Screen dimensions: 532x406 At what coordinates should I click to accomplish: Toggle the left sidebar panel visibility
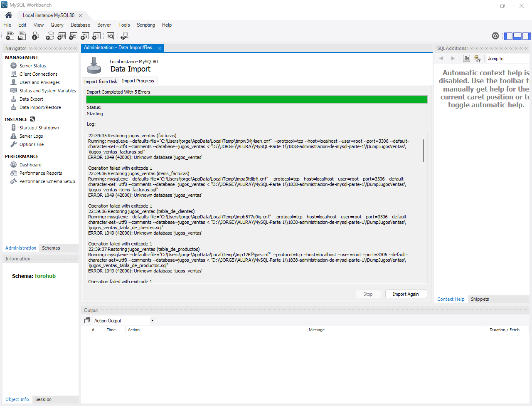(x=508, y=36)
